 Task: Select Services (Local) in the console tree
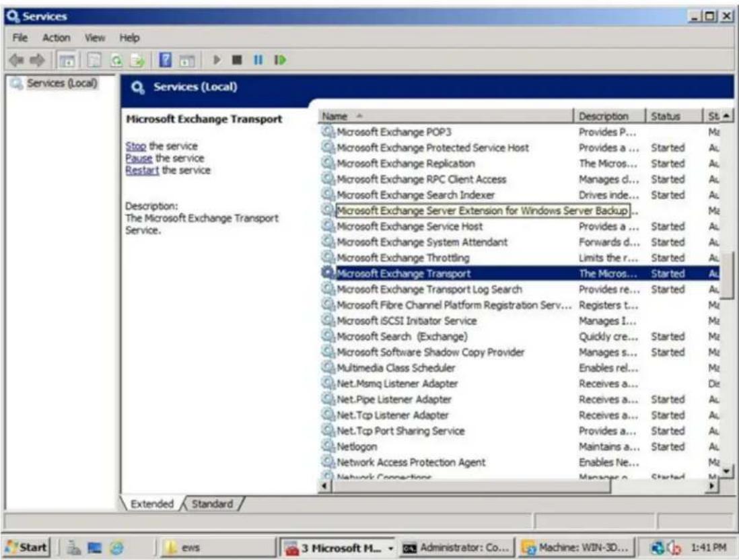coord(61,83)
